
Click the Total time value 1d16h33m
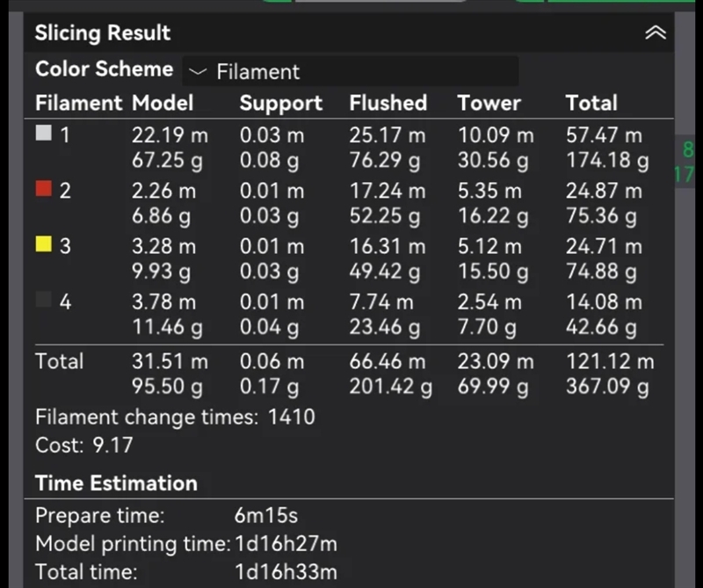tap(286, 572)
